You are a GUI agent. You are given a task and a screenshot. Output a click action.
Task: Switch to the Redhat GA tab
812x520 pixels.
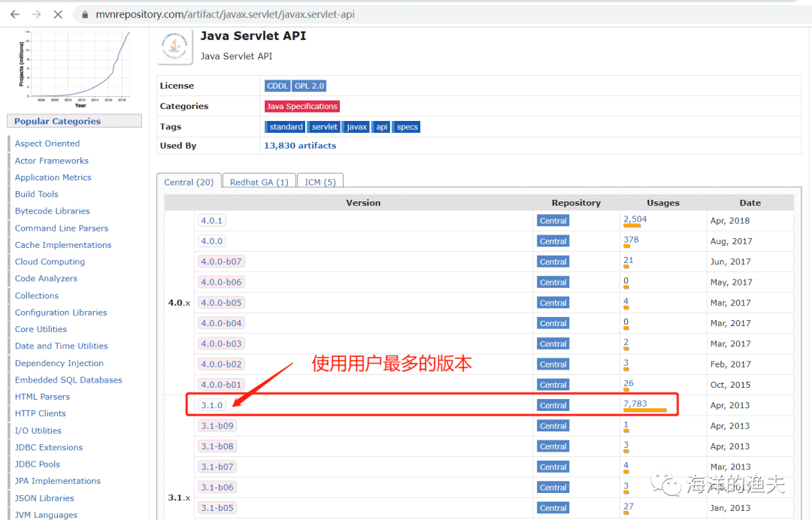tap(259, 181)
